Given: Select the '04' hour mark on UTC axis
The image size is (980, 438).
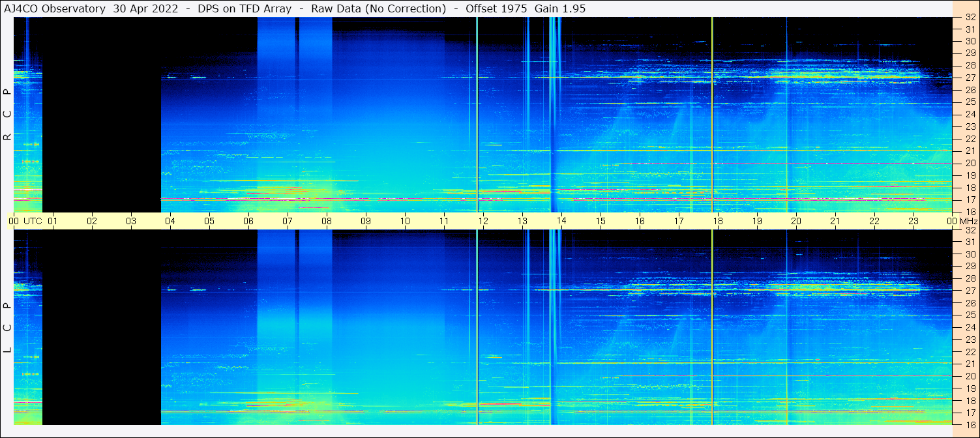Looking at the screenshot, I should coord(170,221).
